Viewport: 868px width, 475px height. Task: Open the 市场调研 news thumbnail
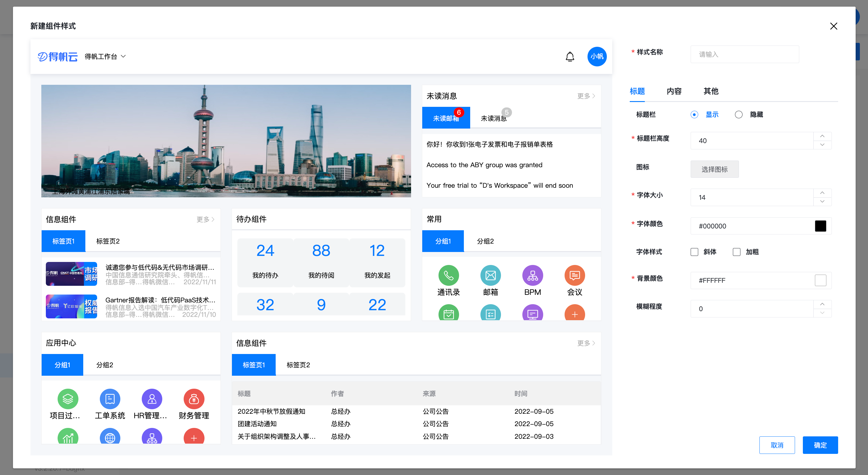click(71, 274)
